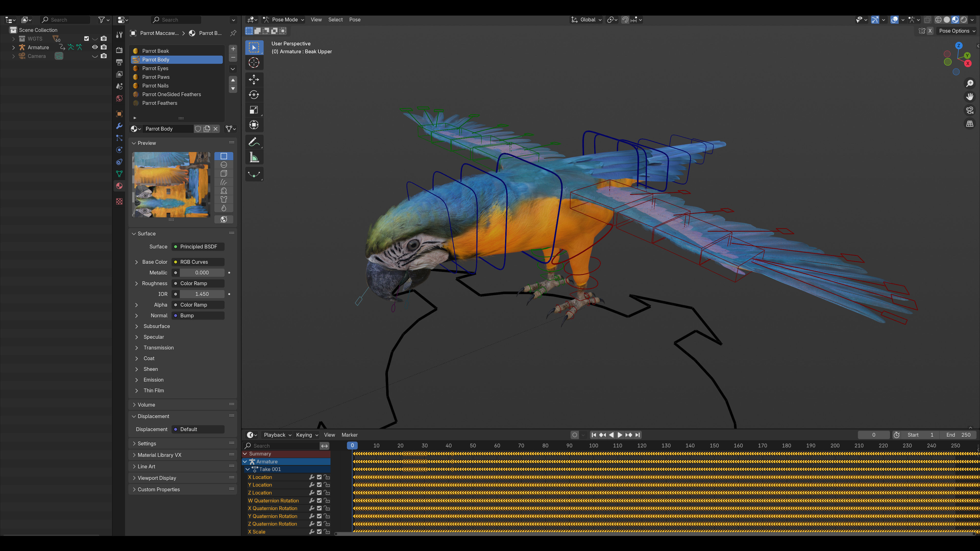980x551 pixels.
Task: Hide Armature in the viewport
Action: (x=95, y=47)
